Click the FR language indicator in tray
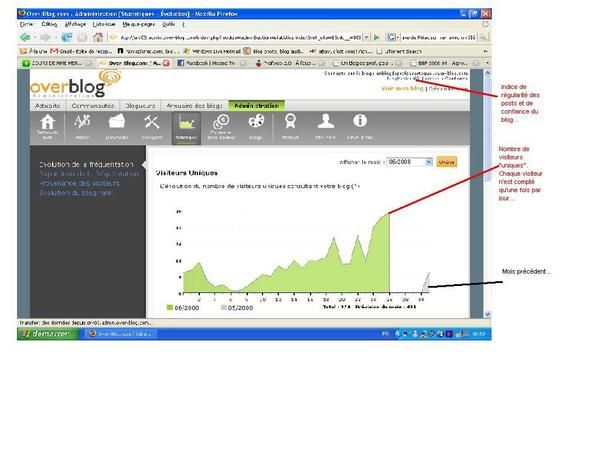This screenshot has height=450, width=600. tap(385, 334)
